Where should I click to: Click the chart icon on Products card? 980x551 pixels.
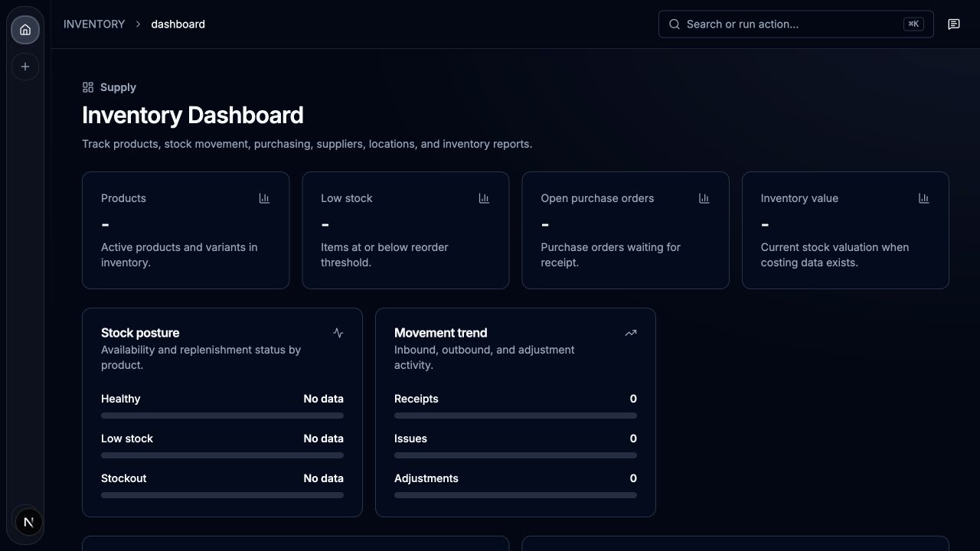(x=264, y=198)
